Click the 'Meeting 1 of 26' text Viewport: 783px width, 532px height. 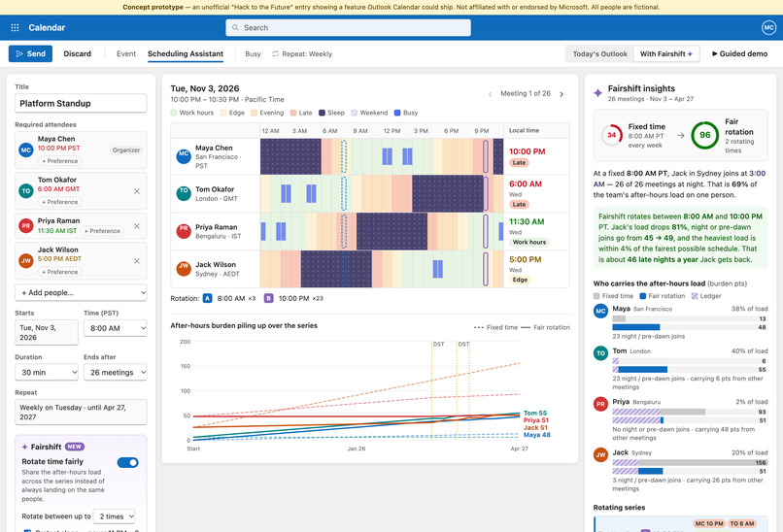coord(526,94)
